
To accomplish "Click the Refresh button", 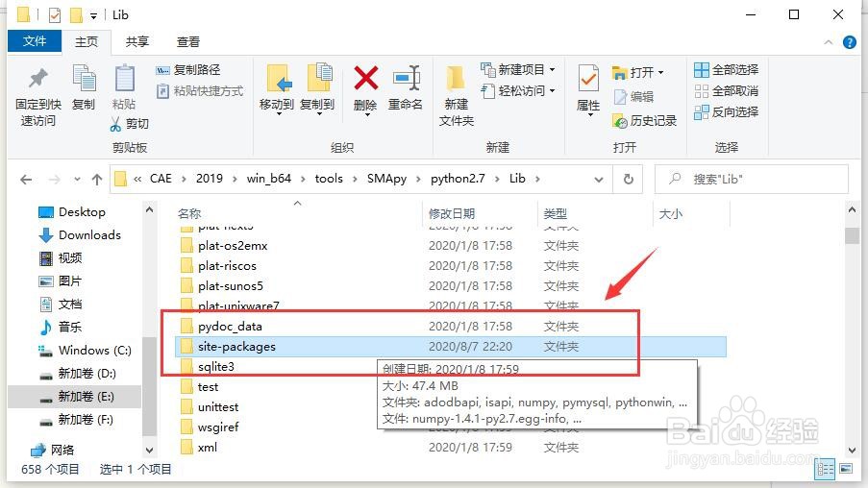I will [x=629, y=180].
